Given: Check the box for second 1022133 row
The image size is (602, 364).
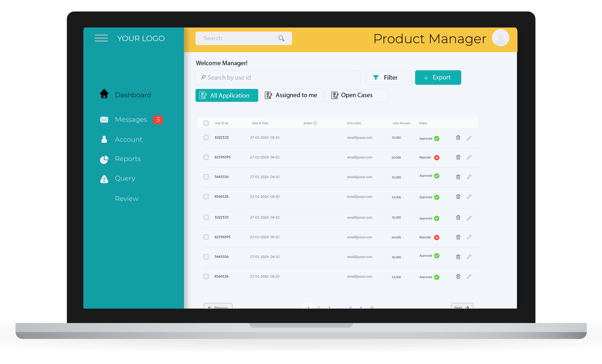Looking at the screenshot, I should [x=206, y=217].
